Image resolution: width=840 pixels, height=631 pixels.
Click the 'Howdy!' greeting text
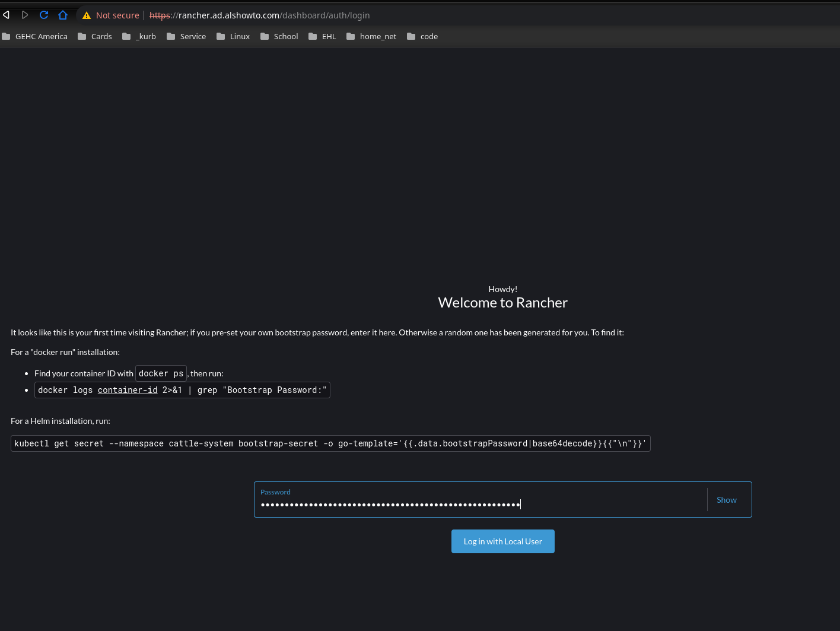click(503, 289)
